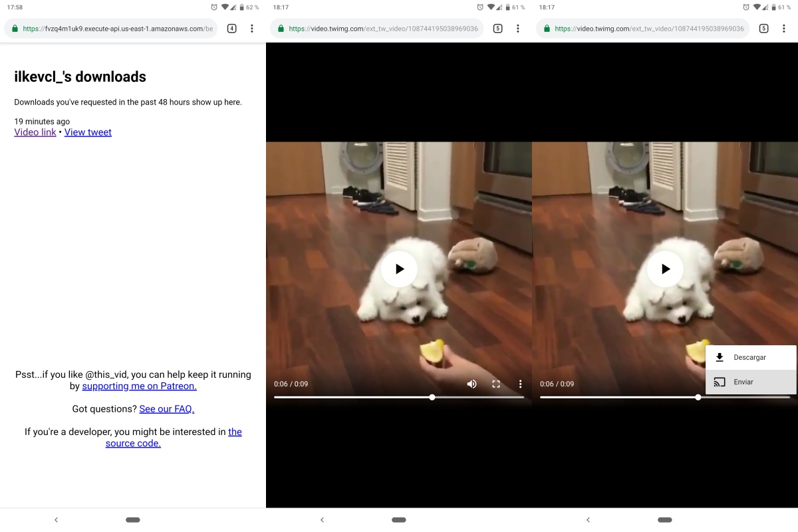Play video on screen with Descargar popup
Screen dimensions: 798x532
click(x=665, y=269)
